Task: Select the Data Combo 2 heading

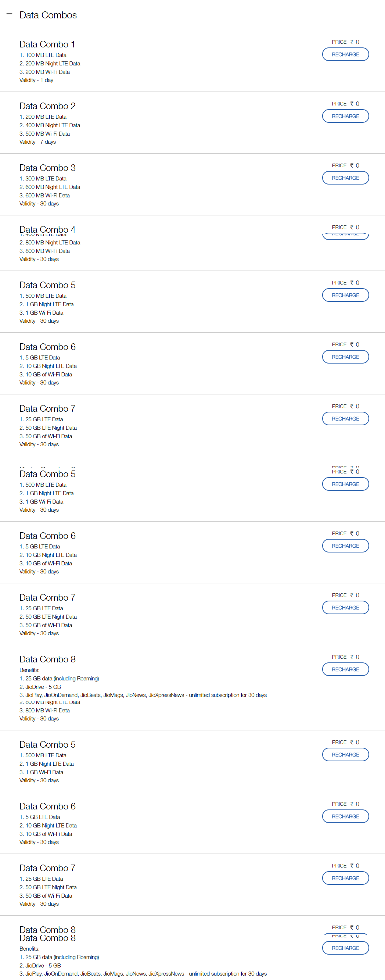Action: coord(47,106)
